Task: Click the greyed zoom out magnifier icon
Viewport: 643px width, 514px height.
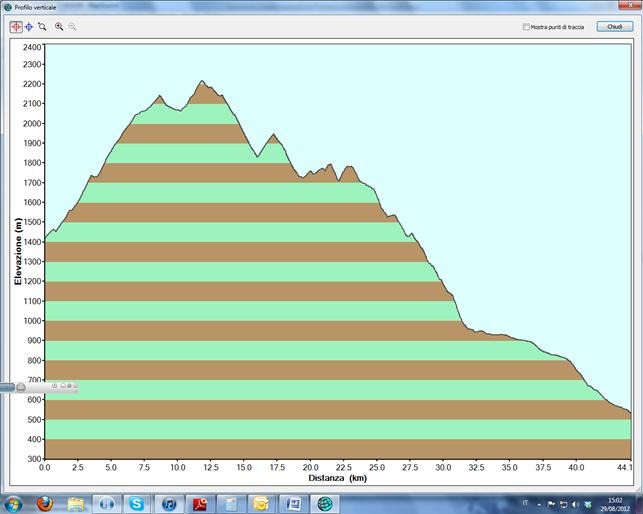Action: point(72,27)
